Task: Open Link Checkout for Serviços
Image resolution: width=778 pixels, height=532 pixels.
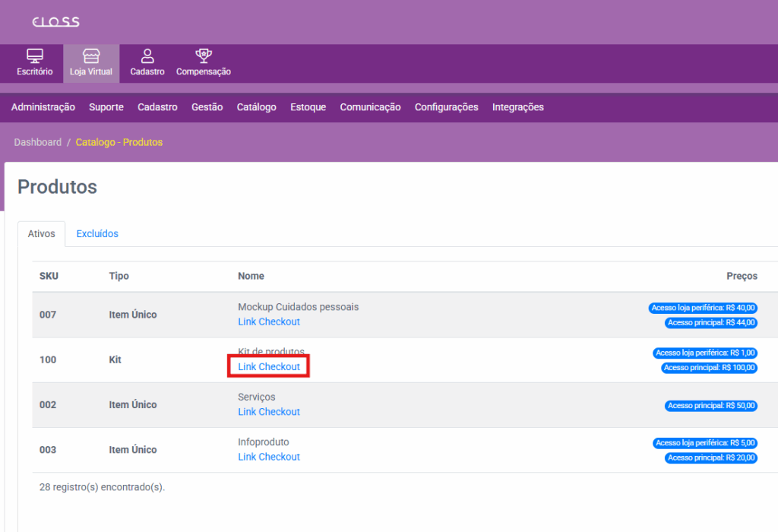Action: tap(269, 412)
